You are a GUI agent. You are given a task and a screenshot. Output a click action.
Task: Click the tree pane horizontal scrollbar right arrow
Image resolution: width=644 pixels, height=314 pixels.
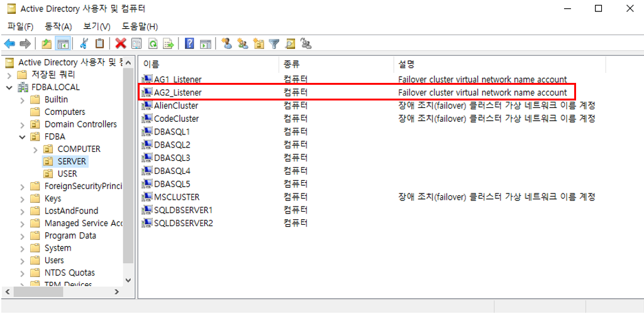(116, 292)
